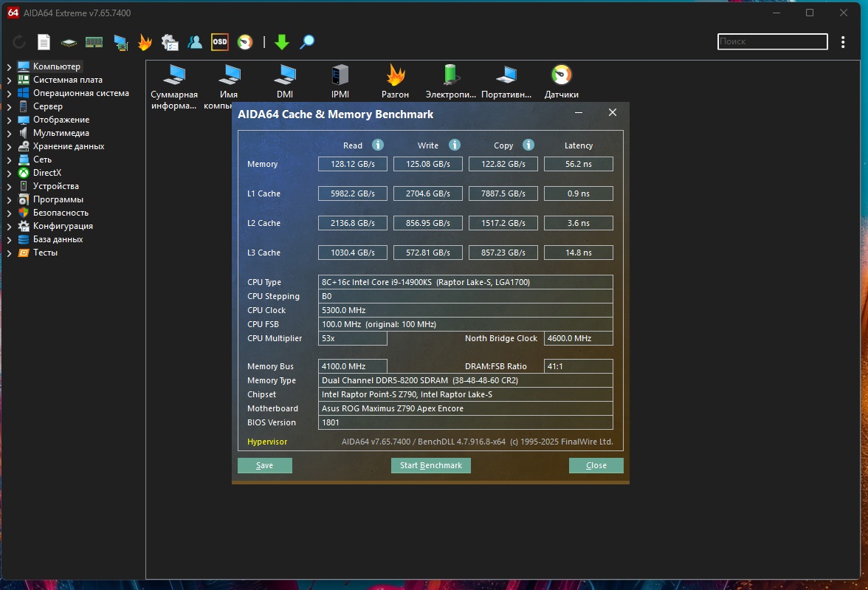Click the CPU Clock value 5300.0 MHz

pos(466,310)
